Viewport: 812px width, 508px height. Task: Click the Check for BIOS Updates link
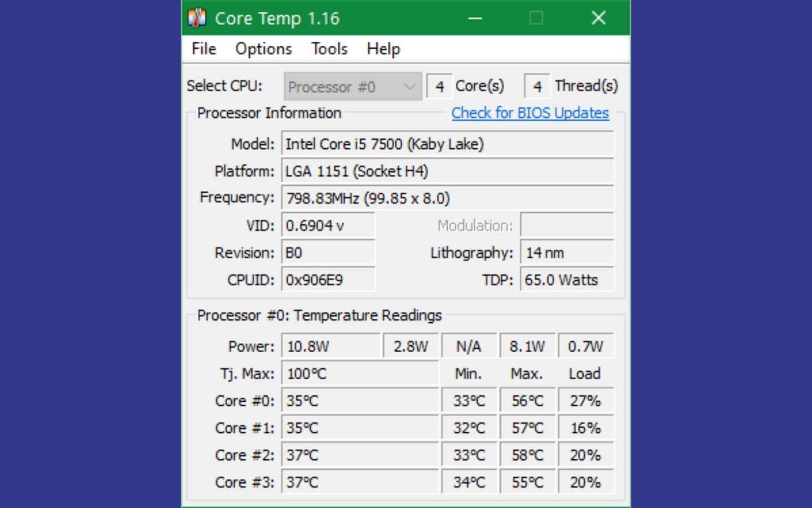529,113
